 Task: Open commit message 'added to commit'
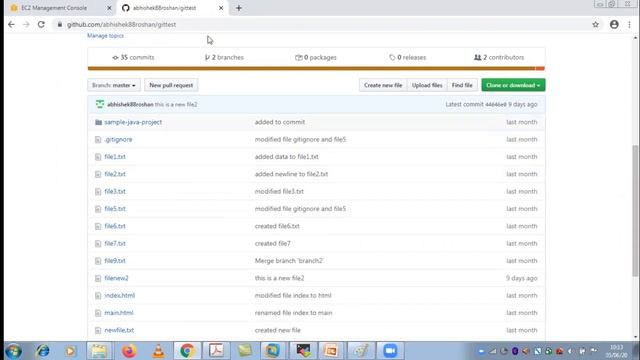[x=280, y=122]
